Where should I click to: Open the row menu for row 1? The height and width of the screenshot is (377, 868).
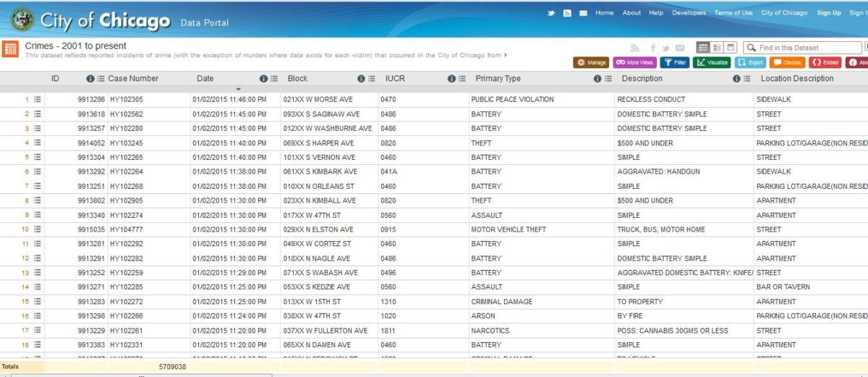point(37,99)
